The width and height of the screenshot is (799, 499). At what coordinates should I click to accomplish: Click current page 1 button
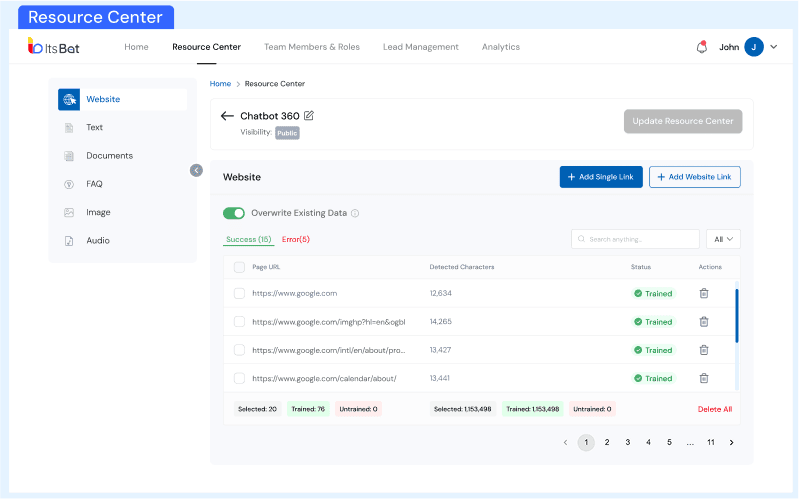pos(586,442)
